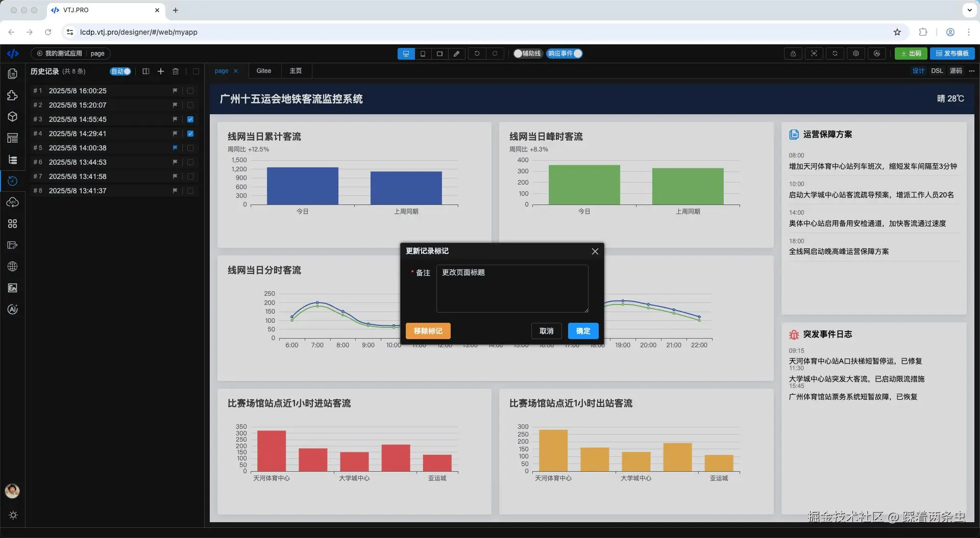Check the select-all checkbox in history header

click(x=196, y=71)
